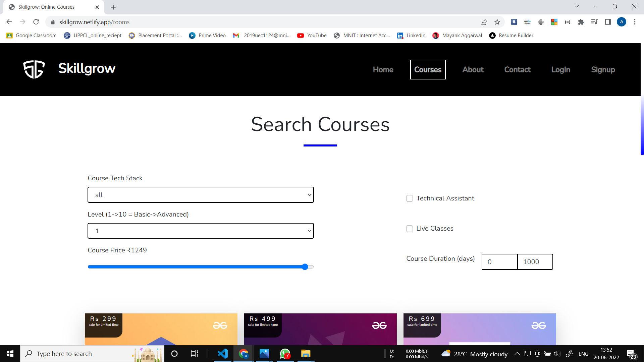Open WhatsApp from the taskbar
644x362 pixels.
click(285, 354)
